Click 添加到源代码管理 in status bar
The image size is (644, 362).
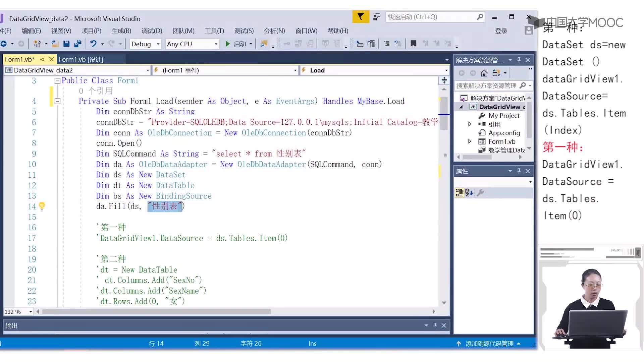[489, 344]
